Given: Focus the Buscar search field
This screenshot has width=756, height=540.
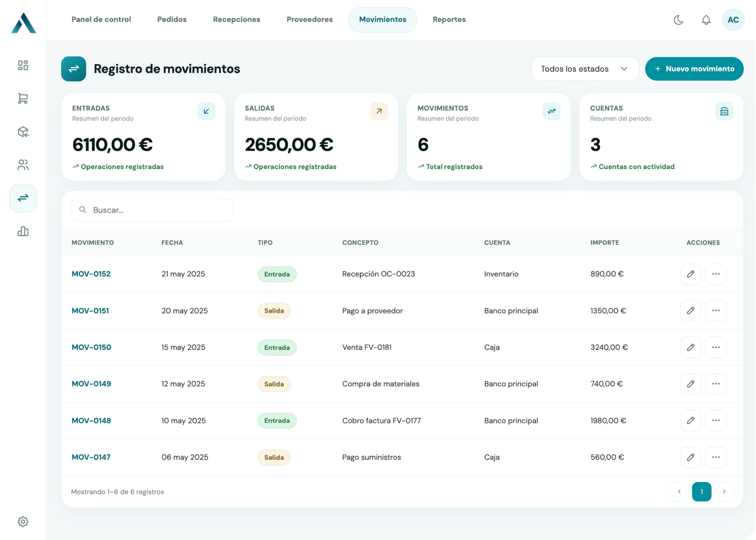Looking at the screenshot, I should [x=152, y=210].
